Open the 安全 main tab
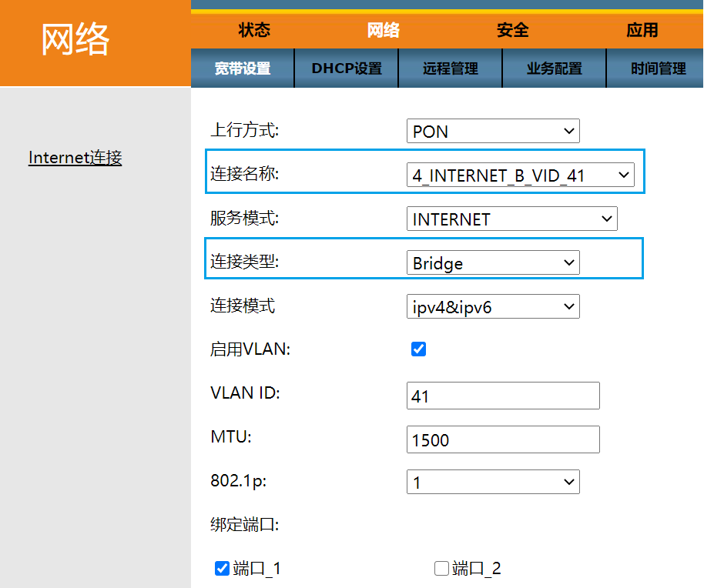Screen dimensions: 704x588 tap(512, 30)
